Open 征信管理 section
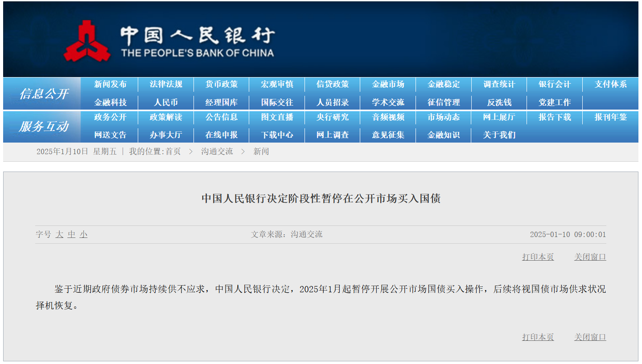642x364 pixels. [x=444, y=102]
